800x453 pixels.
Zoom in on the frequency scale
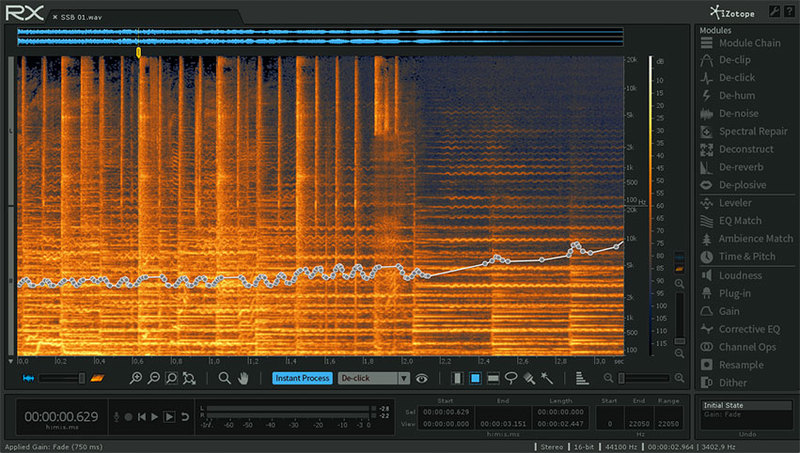pos(679,284)
